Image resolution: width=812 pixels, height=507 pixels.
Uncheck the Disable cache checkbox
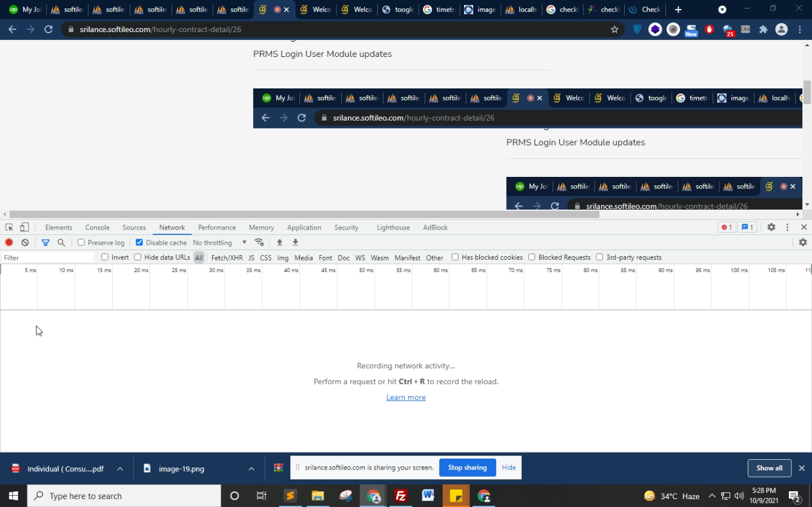139,242
